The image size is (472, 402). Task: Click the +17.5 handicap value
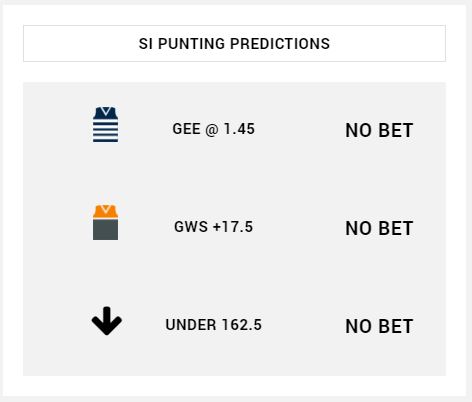[x=233, y=227]
